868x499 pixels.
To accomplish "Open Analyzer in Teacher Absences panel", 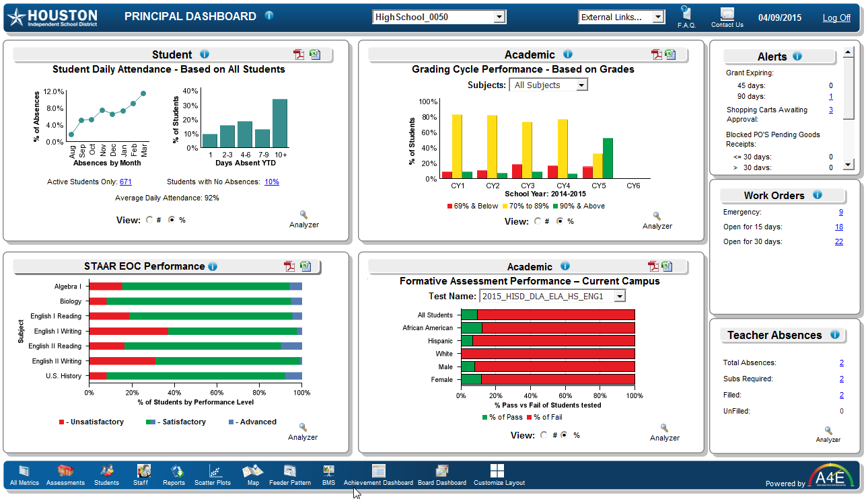I will [x=828, y=434].
